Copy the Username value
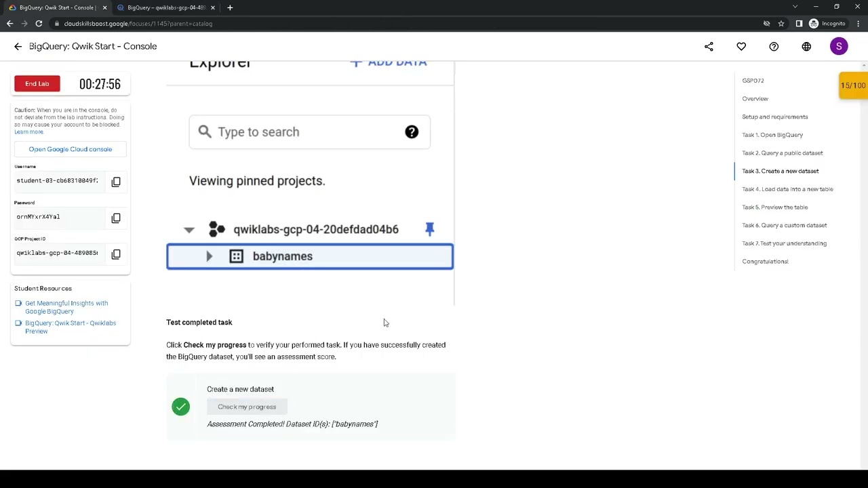868x488 pixels. coord(116,182)
